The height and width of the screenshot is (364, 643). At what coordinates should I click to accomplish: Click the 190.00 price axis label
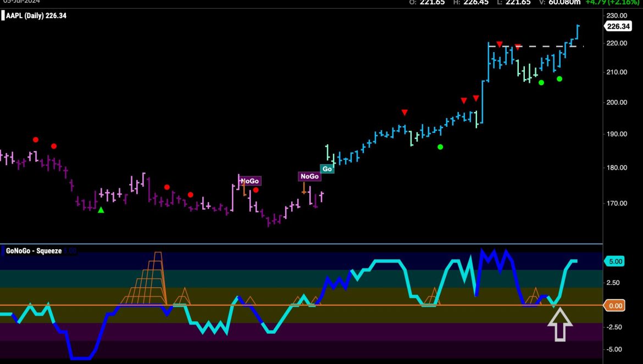pyautogui.click(x=617, y=134)
